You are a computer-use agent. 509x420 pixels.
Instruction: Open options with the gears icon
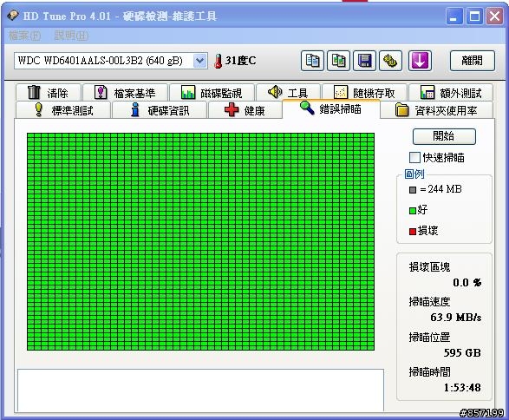(x=390, y=61)
